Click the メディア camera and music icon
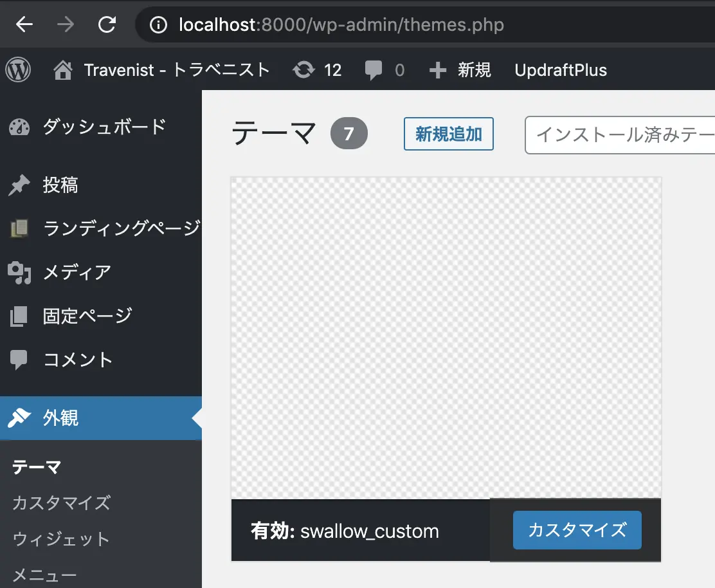715x588 pixels. [19, 273]
